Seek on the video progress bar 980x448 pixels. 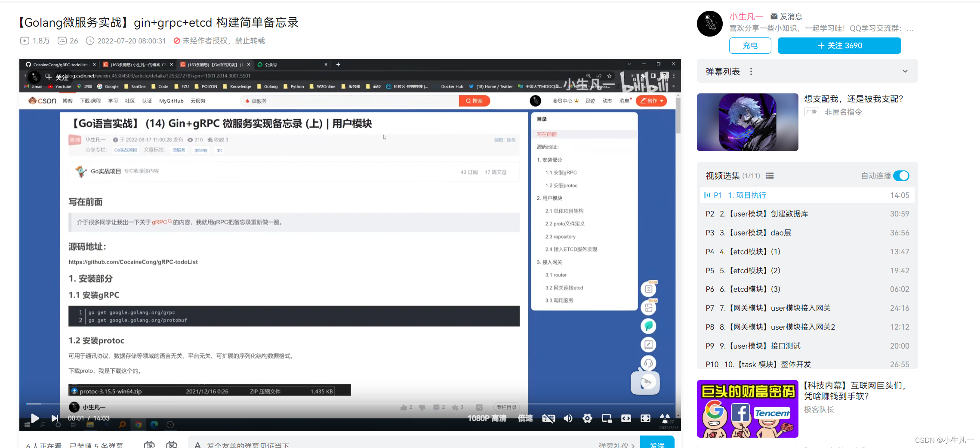coord(350,404)
